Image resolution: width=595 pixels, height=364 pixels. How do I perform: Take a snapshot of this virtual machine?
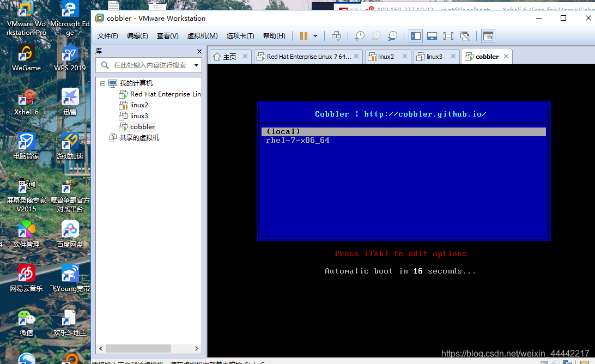(360, 36)
